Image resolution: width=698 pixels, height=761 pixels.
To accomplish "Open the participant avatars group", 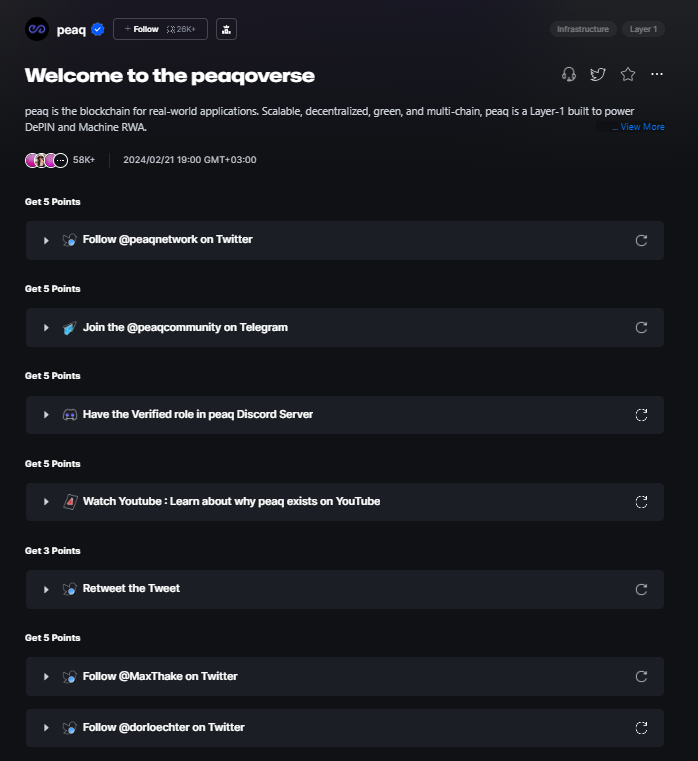I will pos(47,160).
